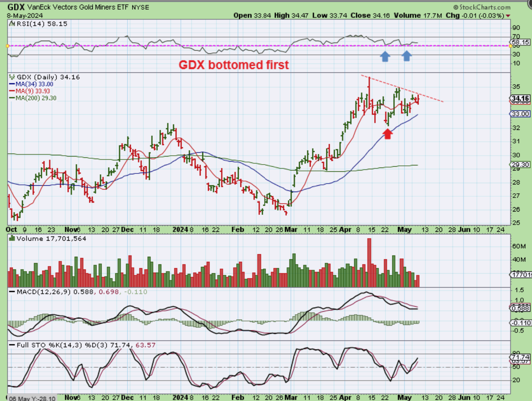Click the tallest red volume bar in April
The height and width of the screenshot is (401, 532).
tap(369, 263)
